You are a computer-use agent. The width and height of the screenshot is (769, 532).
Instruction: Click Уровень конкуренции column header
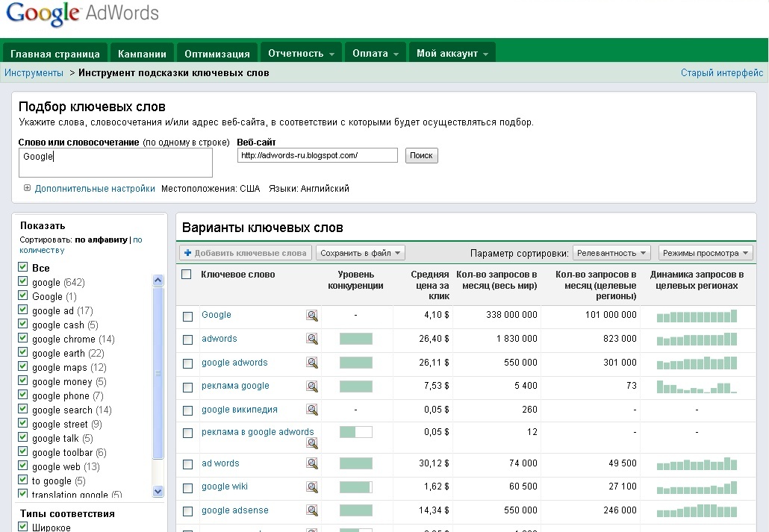355,280
